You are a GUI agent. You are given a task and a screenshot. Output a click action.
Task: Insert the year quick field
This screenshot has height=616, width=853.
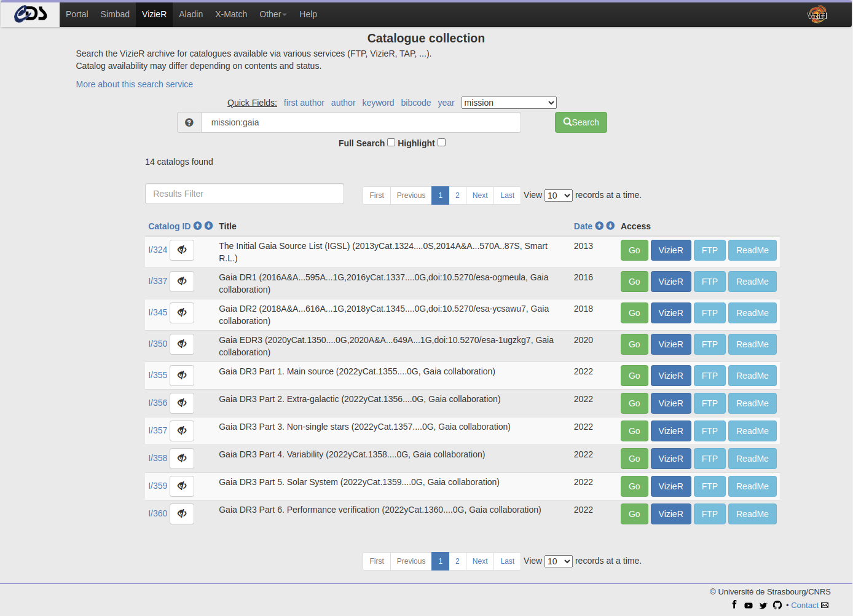click(446, 103)
